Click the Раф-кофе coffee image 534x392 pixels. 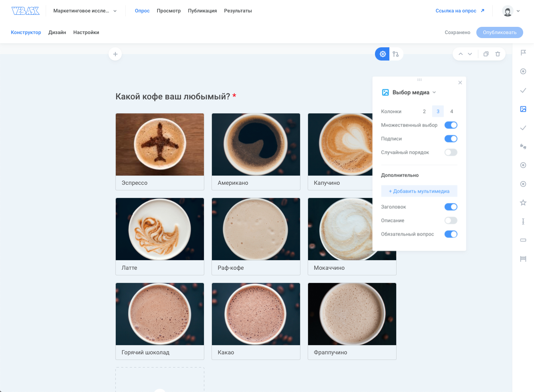coord(256,229)
